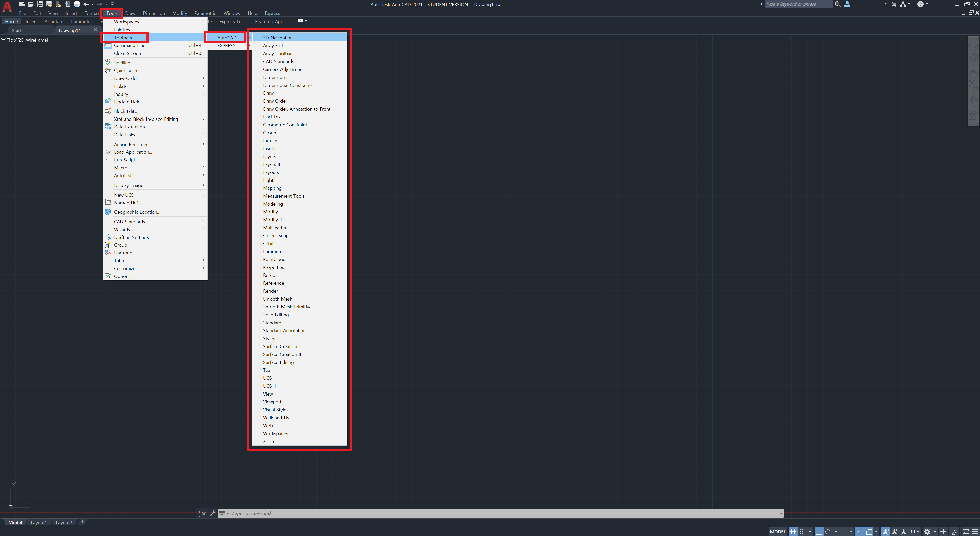Click the Plot printer icon
The width and height of the screenshot is (980, 536).
tap(77, 4)
